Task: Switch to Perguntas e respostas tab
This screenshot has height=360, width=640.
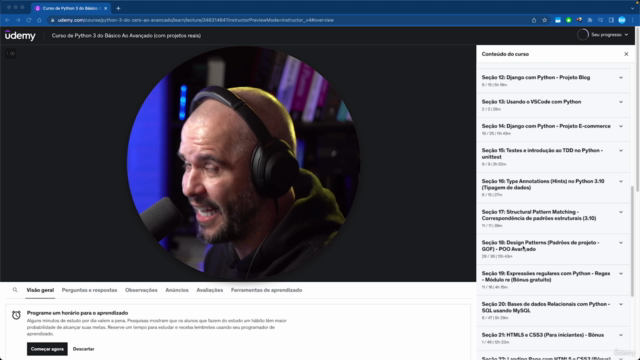Action: coord(89,290)
